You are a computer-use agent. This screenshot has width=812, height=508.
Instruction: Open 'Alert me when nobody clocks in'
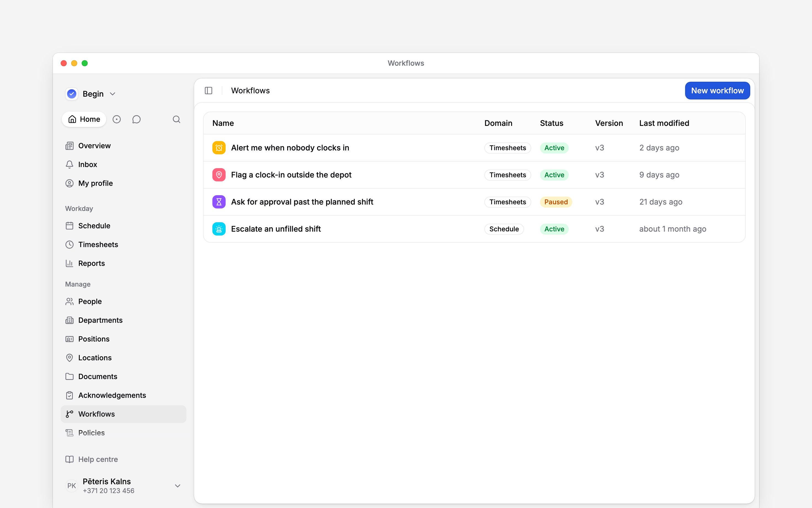click(x=290, y=148)
